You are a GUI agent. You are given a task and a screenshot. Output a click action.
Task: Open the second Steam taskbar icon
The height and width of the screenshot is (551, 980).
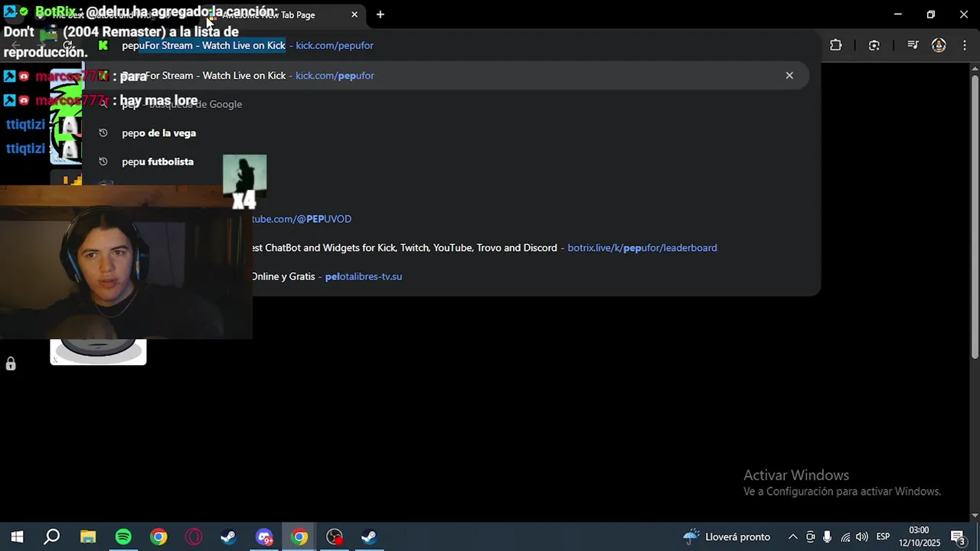pyautogui.click(x=369, y=537)
